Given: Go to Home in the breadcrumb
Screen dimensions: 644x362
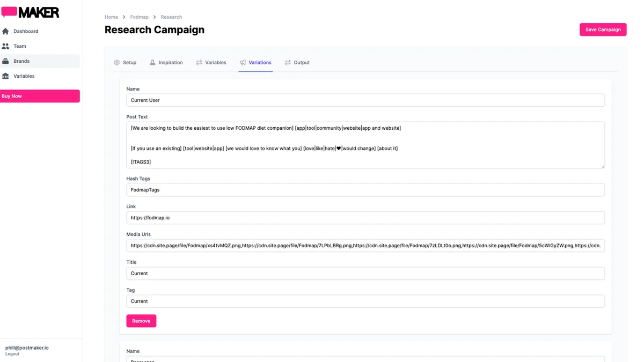Looking at the screenshot, I should [x=111, y=17].
